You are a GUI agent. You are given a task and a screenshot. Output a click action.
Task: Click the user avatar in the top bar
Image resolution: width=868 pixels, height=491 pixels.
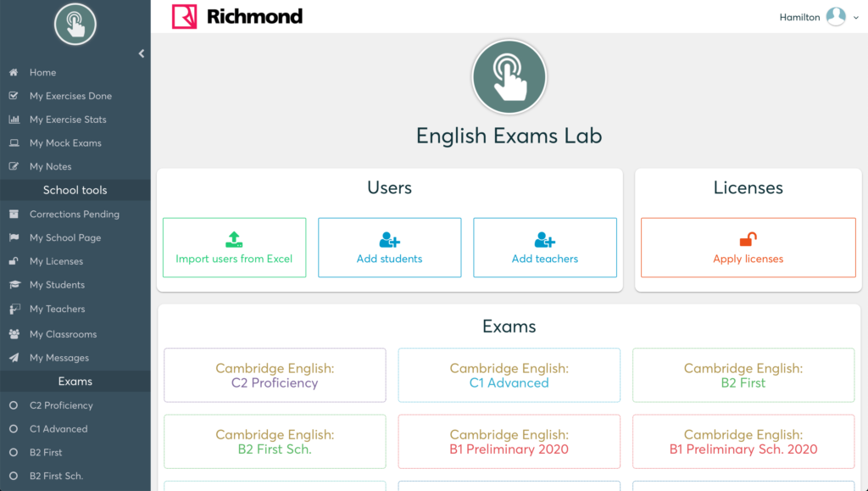836,17
